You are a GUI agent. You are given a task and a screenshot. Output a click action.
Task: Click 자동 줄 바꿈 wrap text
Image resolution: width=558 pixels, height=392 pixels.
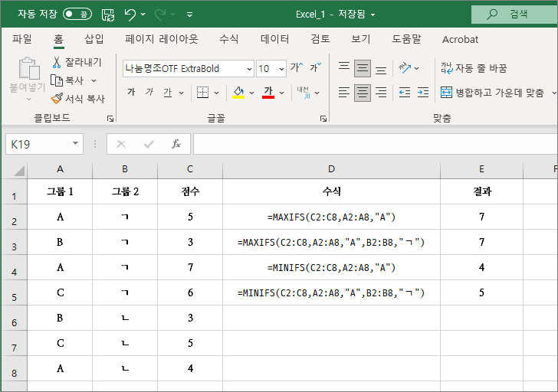pyautogui.click(x=474, y=68)
